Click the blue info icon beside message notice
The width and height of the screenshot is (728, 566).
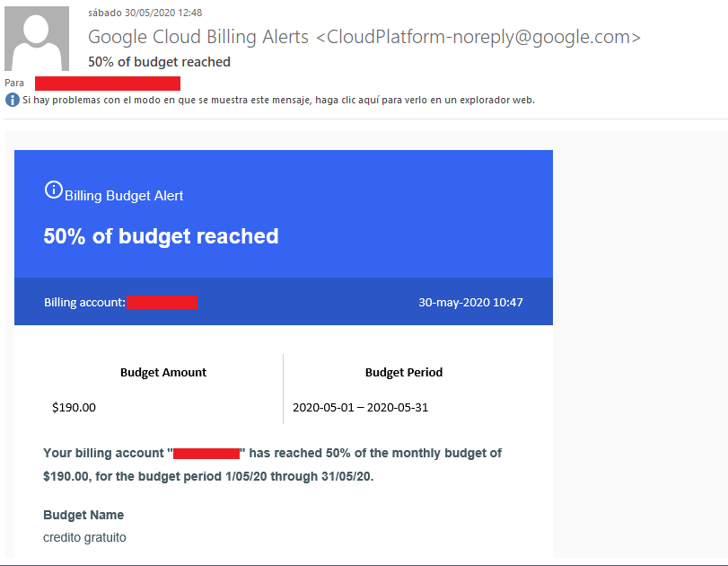coord(12,100)
